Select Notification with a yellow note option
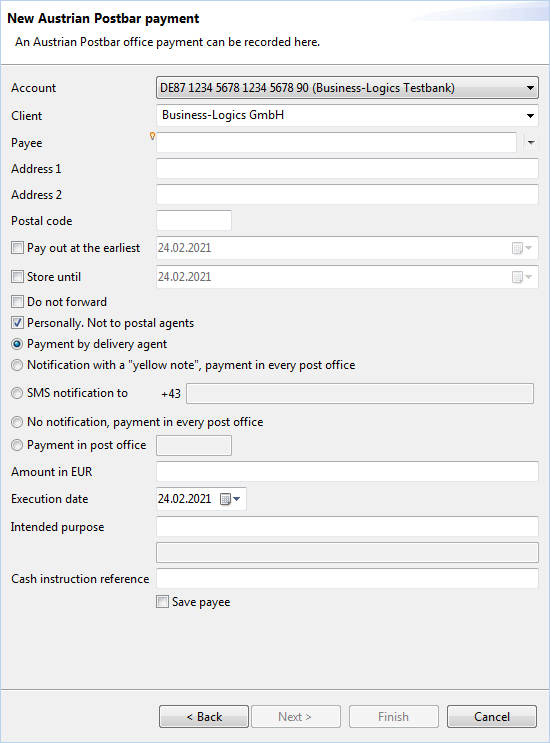Screen dimensions: 550x743 [x=17, y=365]
